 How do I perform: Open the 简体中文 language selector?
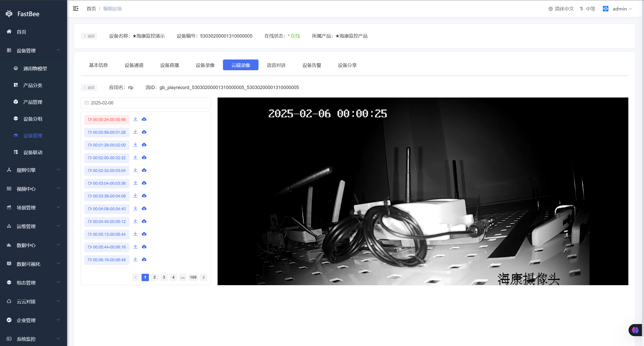tap(561, 9)
